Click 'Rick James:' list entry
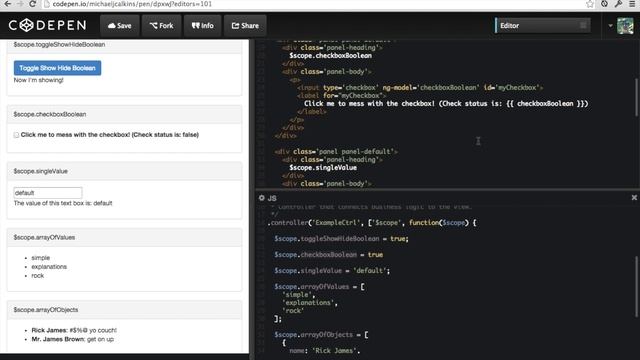 click(x=74, y=330)
